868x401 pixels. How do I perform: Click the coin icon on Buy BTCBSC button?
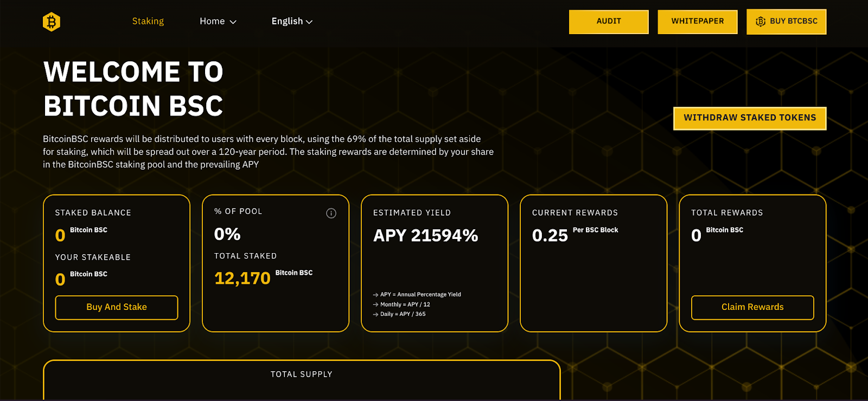[x=761, y=22]
